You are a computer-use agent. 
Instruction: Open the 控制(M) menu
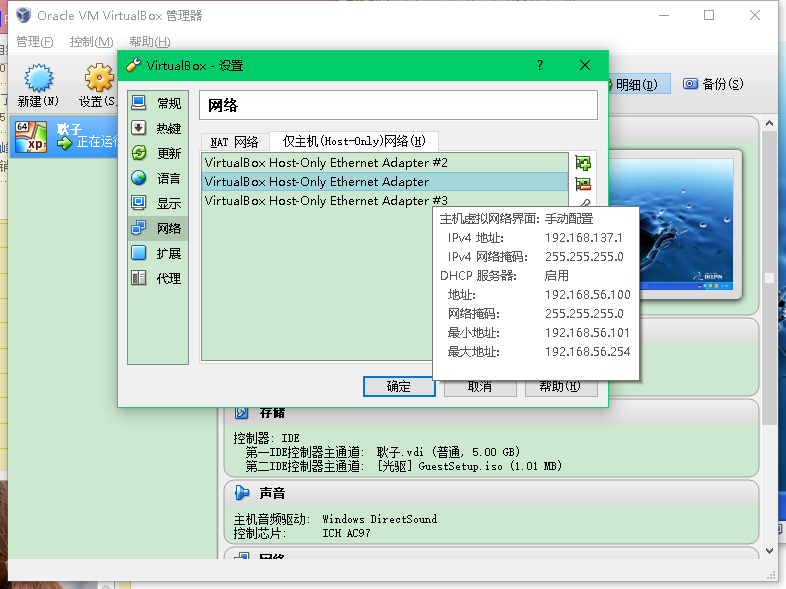pos(91,42)
